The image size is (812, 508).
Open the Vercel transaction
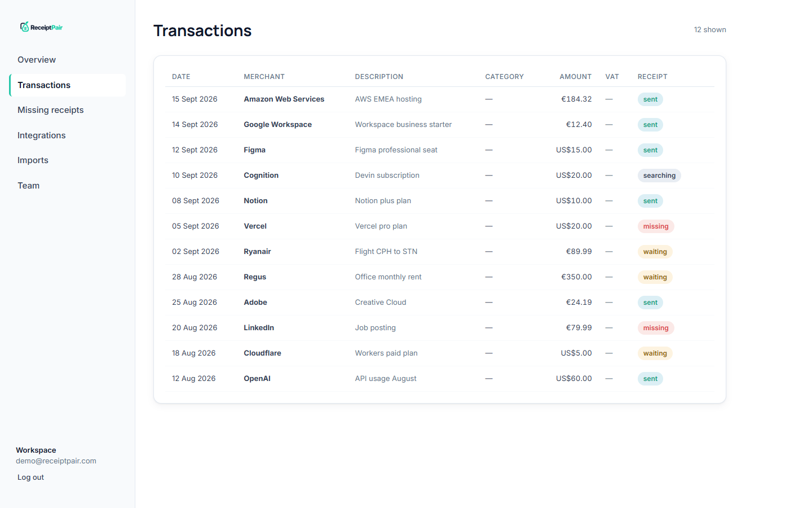tap(440, 226)
